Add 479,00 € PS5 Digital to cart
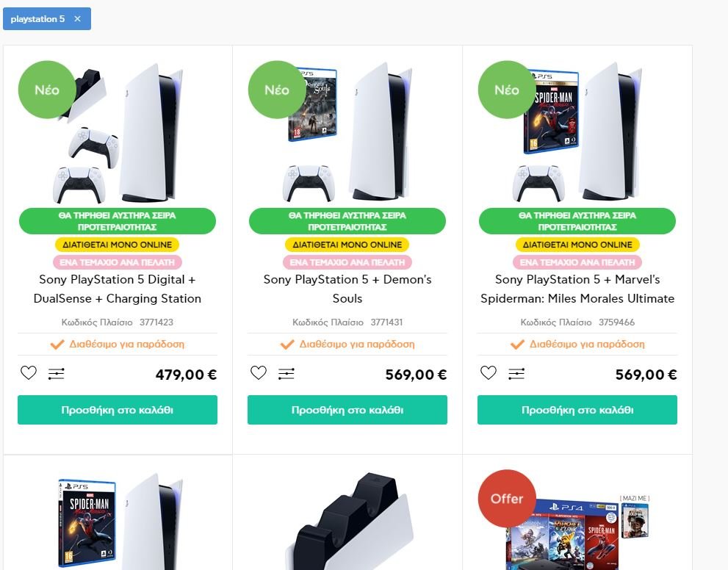728x570 pixels. tap(118, 410)
